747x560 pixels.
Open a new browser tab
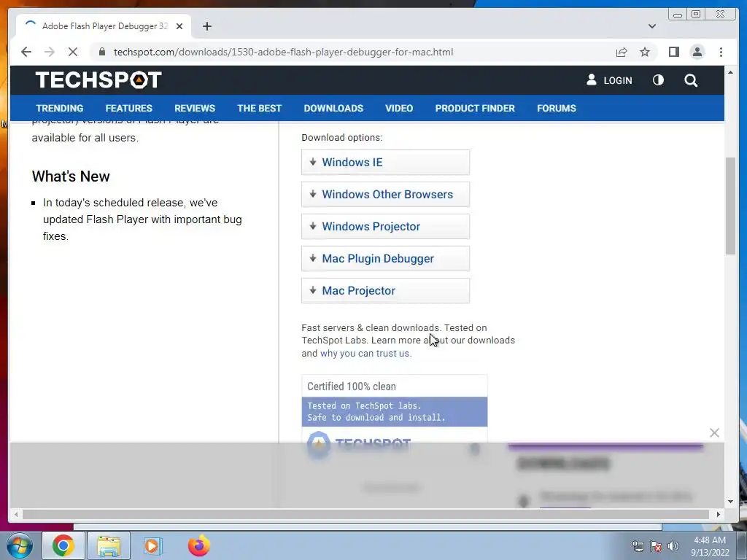[x=206, y=26]
